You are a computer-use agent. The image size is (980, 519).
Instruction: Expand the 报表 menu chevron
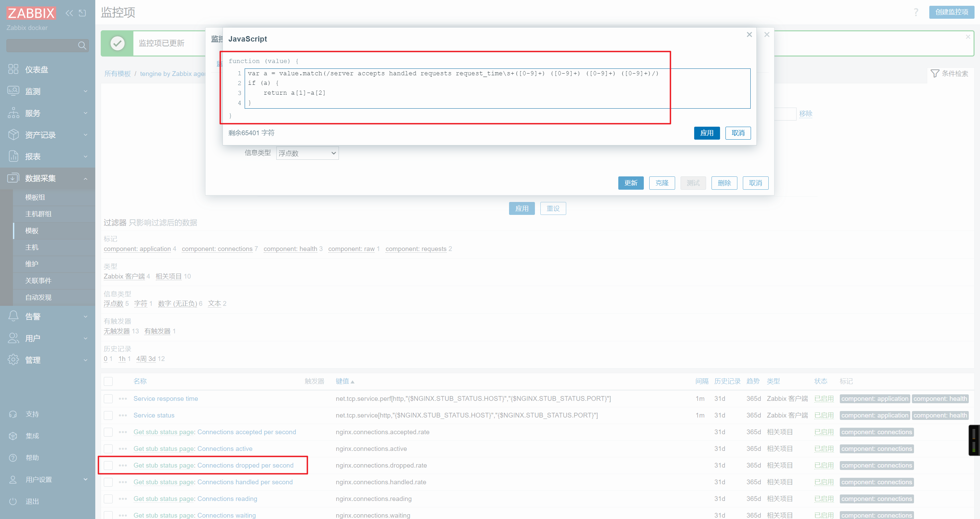85,157
